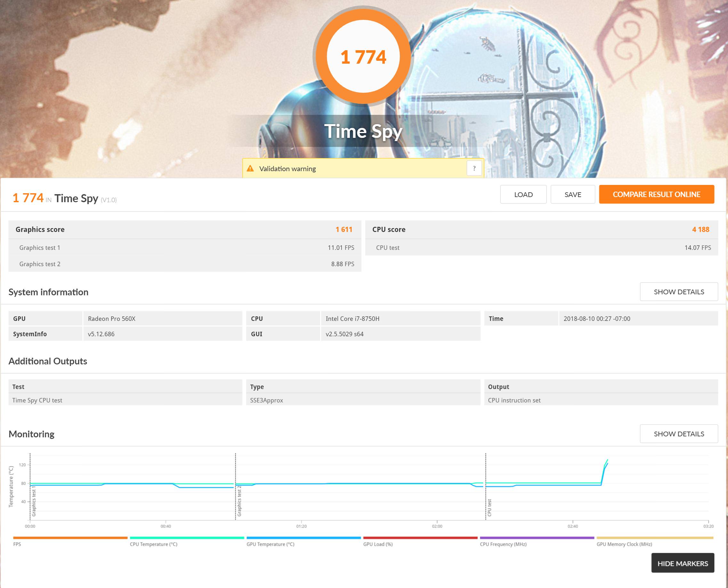Toggle GPU Load legend color bar
Viewport: 728px width, 588px height.
click(420, 538)
